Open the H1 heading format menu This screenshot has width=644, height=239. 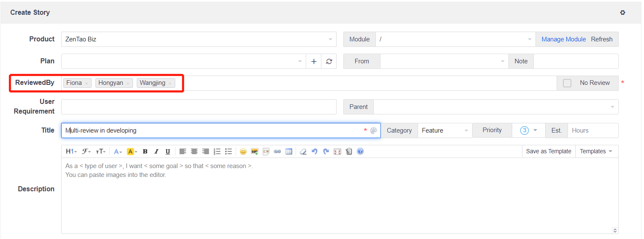(71, 152)
